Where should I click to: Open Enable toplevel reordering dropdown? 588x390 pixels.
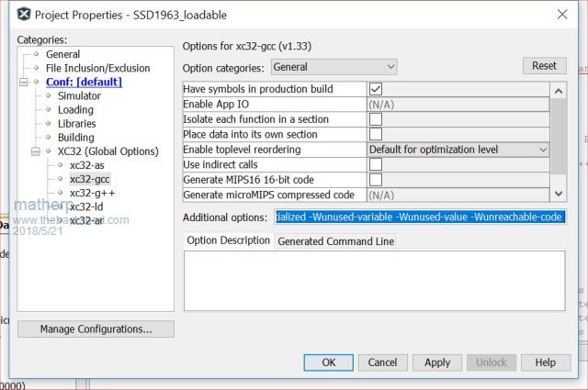click(458, 150)
